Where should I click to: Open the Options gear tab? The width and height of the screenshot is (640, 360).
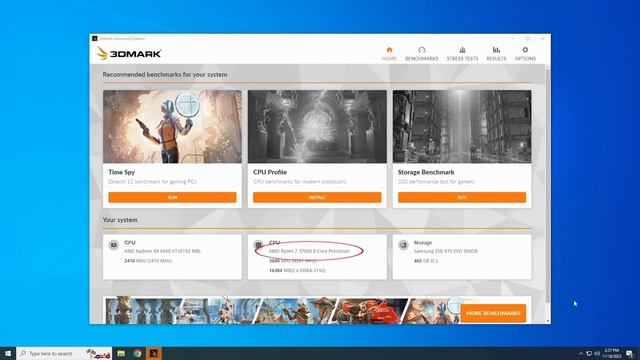(x=525, y=53)
